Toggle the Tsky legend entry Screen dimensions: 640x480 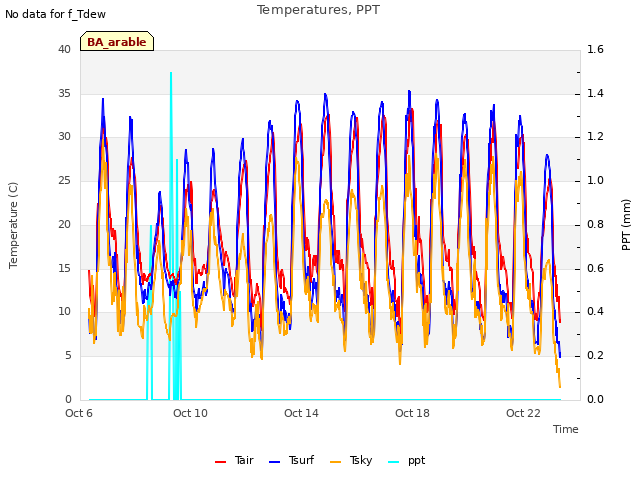351,460
